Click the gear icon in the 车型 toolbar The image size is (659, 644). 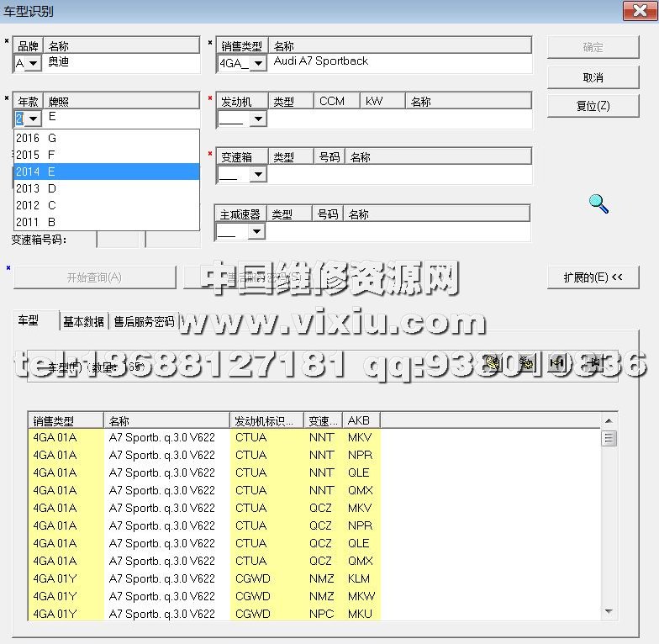point(526,363)
